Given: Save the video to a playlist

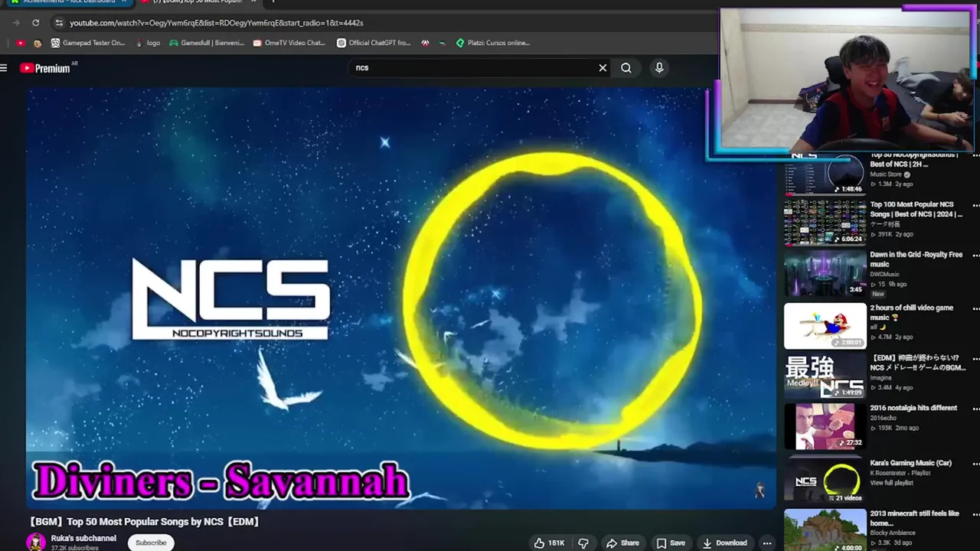Looking at the screenshot, I should click(x=671, y=543).
